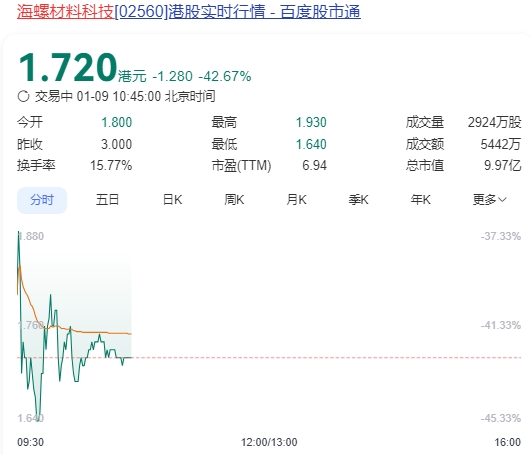Screen dimensions: 531x455
Task: Click the 成交额 value 5442万
Action: click(x=501, y=145)
